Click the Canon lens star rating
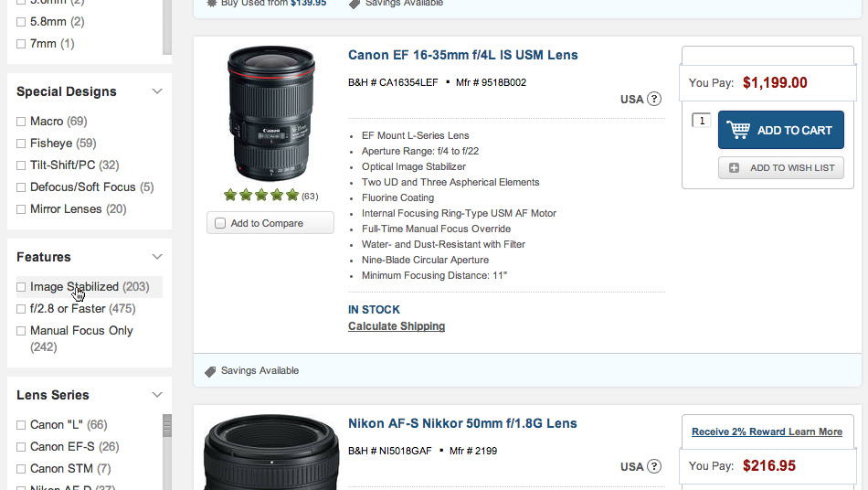 (x=261, y=195)
